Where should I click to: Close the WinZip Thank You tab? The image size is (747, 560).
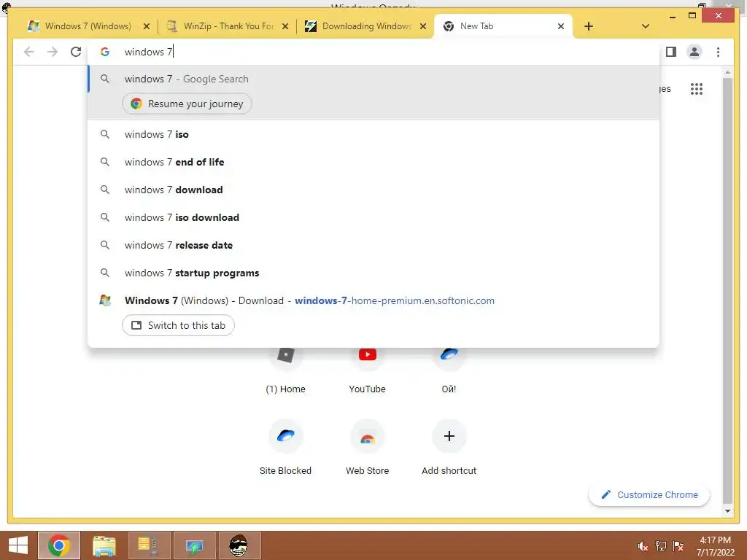pos(285,26)
